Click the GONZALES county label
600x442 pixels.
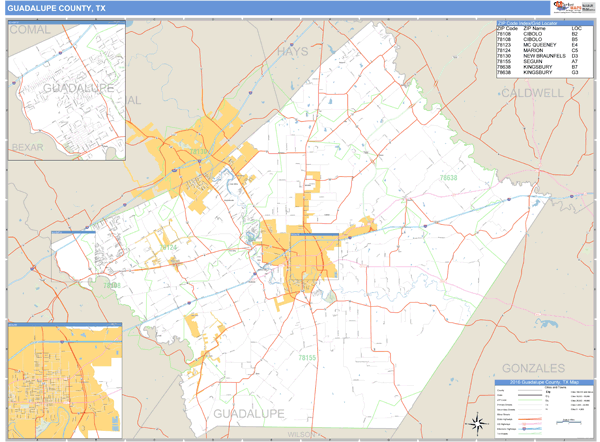[533, 368]
